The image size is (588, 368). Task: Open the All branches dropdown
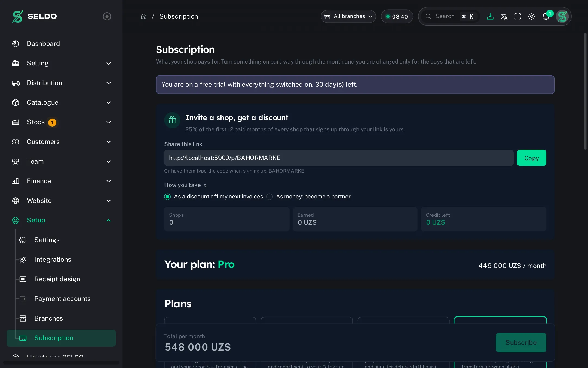(348, 16)
